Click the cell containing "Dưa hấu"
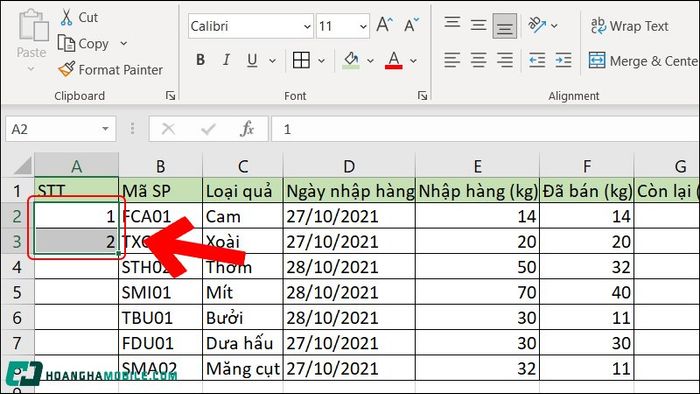The width and height of the screenshot is (700, 394). pyautogui.click(x=243, y=343)
